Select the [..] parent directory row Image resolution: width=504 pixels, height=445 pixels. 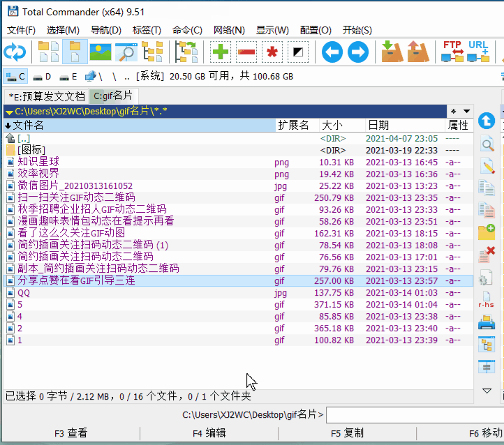click(x=238, y=138)
